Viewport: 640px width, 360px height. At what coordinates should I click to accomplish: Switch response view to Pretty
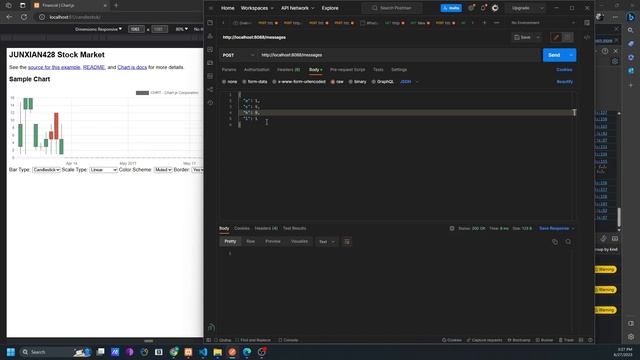tap(230, 242)
